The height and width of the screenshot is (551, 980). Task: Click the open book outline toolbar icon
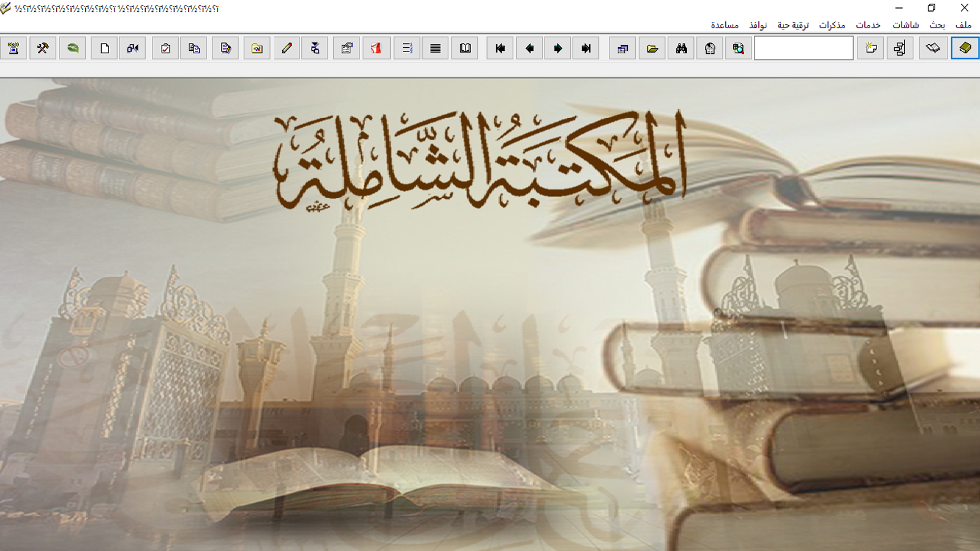(x=933, y=48)
